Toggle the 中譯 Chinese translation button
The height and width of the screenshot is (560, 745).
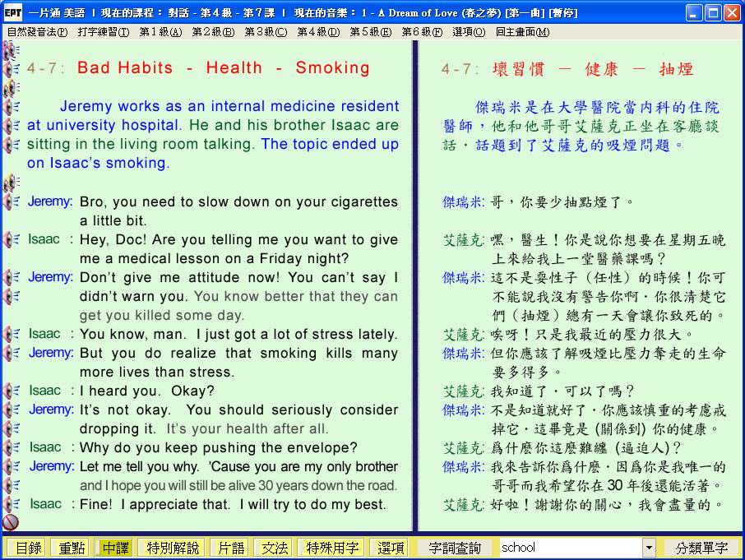(113, 548)
